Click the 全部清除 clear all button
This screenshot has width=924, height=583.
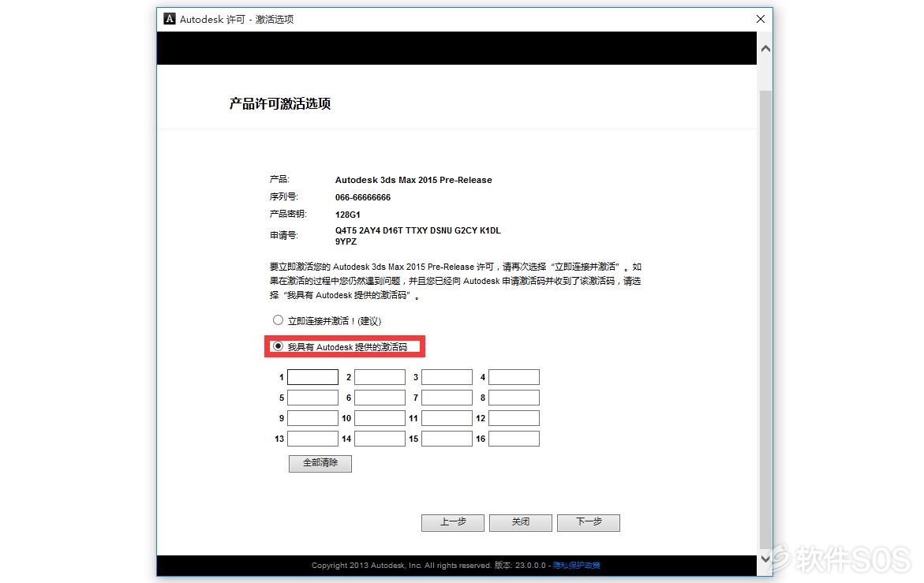coord(320,463)
